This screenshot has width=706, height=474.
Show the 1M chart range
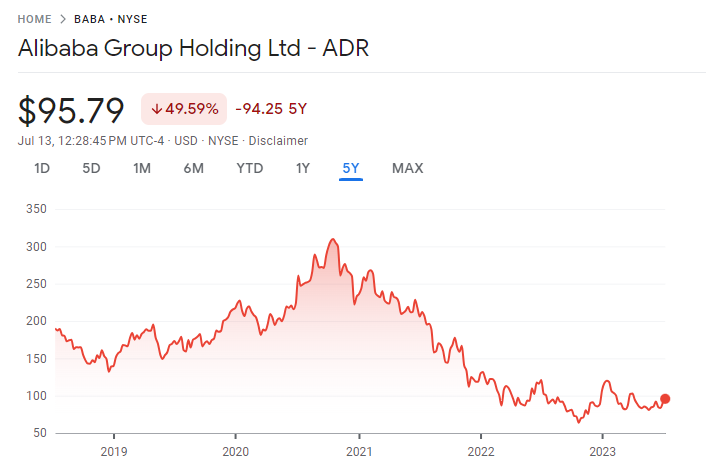coord(142,168)
